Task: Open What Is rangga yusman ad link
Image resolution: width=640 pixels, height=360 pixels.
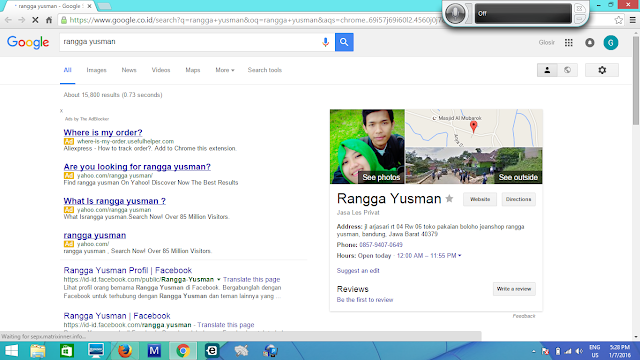Action: point(115,201)
